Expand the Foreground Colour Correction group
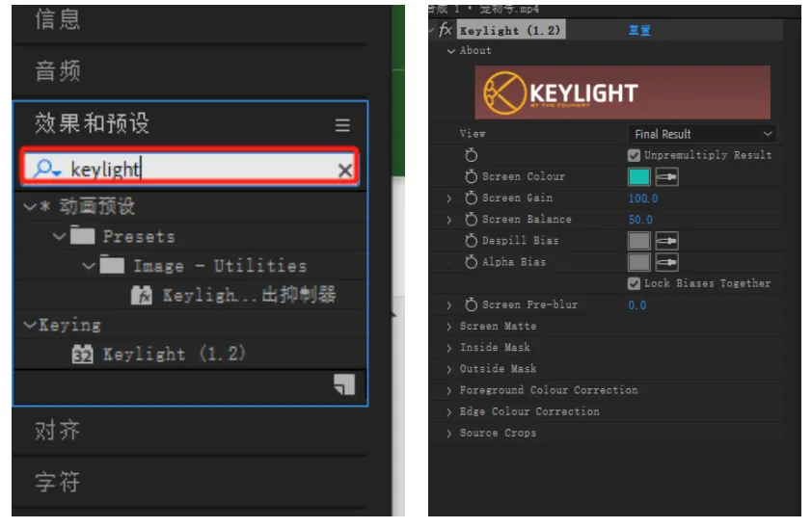Image resolution: width=812 pixels, height=528 pixels. pos(449,391)
